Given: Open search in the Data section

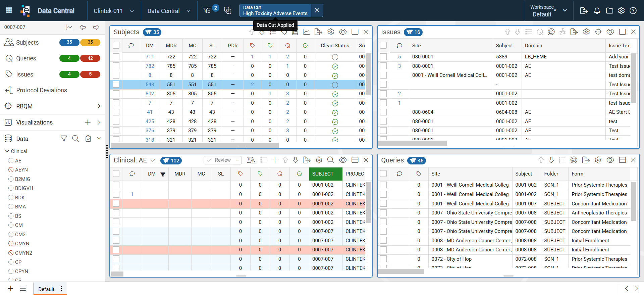Looking at the screenshot, I should pyautogui.click(x=75, y=139).
